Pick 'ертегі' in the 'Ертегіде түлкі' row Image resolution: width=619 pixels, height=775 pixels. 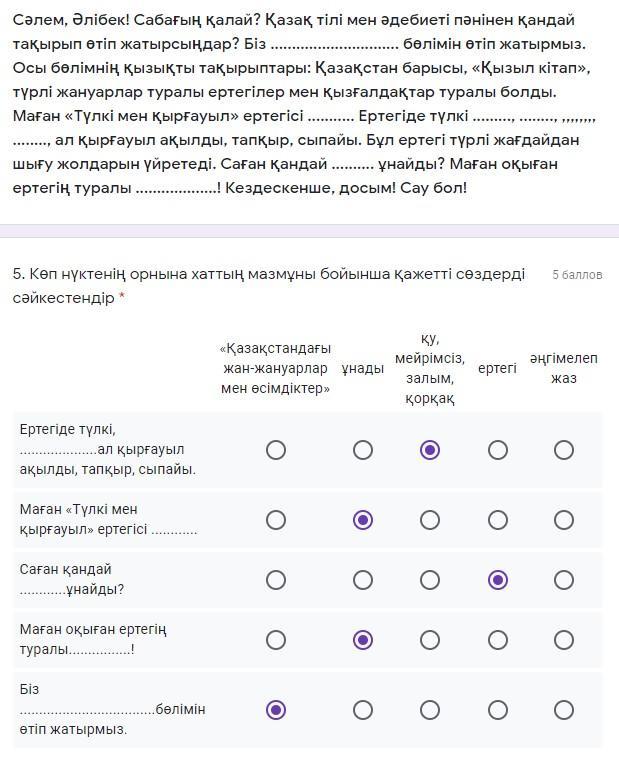[498, 450]
